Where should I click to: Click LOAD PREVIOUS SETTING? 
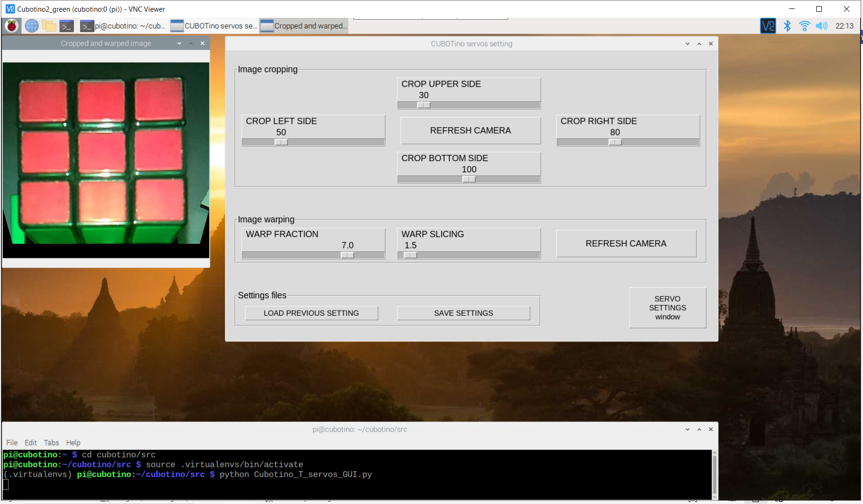[311, 313]
